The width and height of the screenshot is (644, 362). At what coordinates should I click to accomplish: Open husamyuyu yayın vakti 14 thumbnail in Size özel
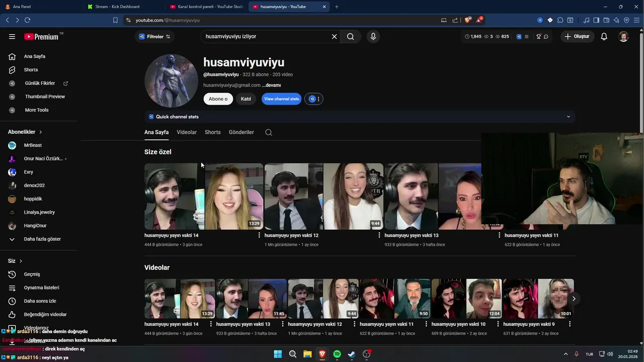point(204,196)
